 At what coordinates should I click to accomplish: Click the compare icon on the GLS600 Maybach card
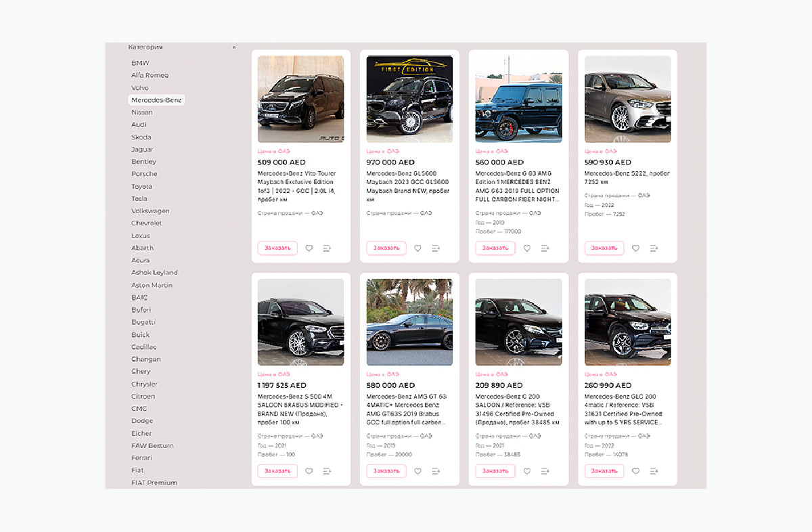[436, 248]
